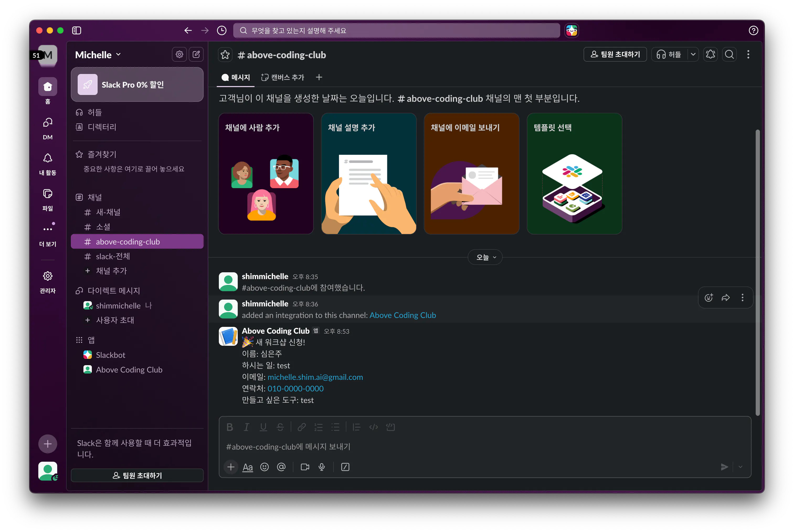Click the message list vertical scrollbar
The image size is (794, 532).
click(x=757, y=272)
